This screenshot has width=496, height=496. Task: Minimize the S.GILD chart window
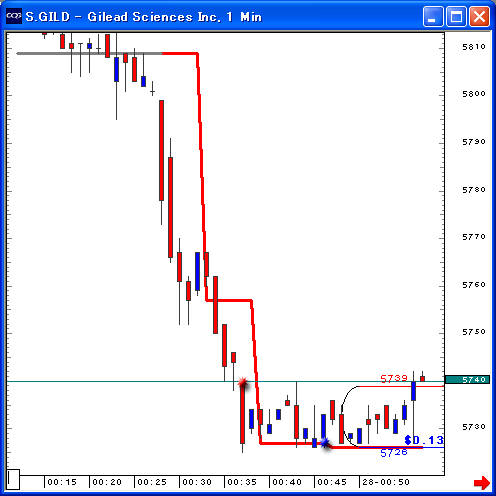[433, 16]
